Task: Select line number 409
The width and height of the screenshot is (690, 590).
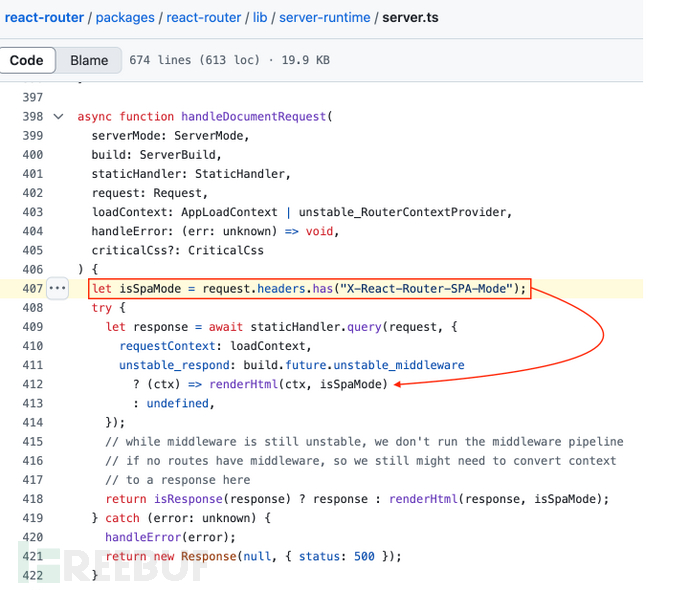Action: pyautogui.click(x=32, y=327)
